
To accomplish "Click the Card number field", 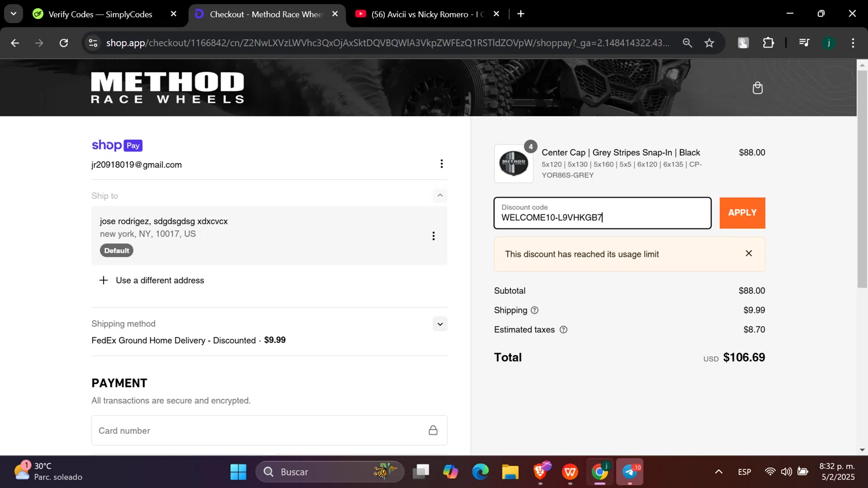I will (x=269, y=430).
